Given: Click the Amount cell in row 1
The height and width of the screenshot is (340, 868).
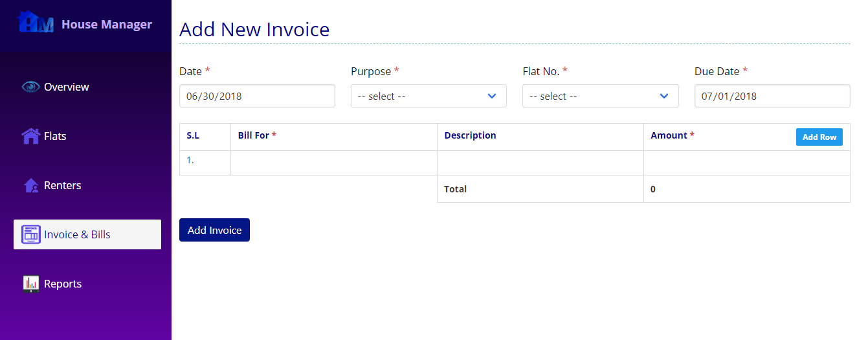Looking at the screenshot, I should (x=747, y=163).
